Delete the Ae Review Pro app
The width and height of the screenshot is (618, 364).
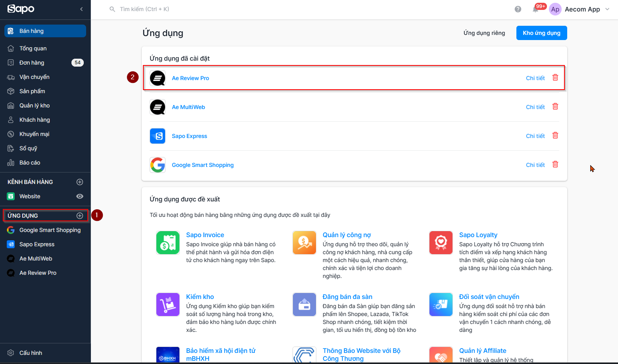coord(555,78)
